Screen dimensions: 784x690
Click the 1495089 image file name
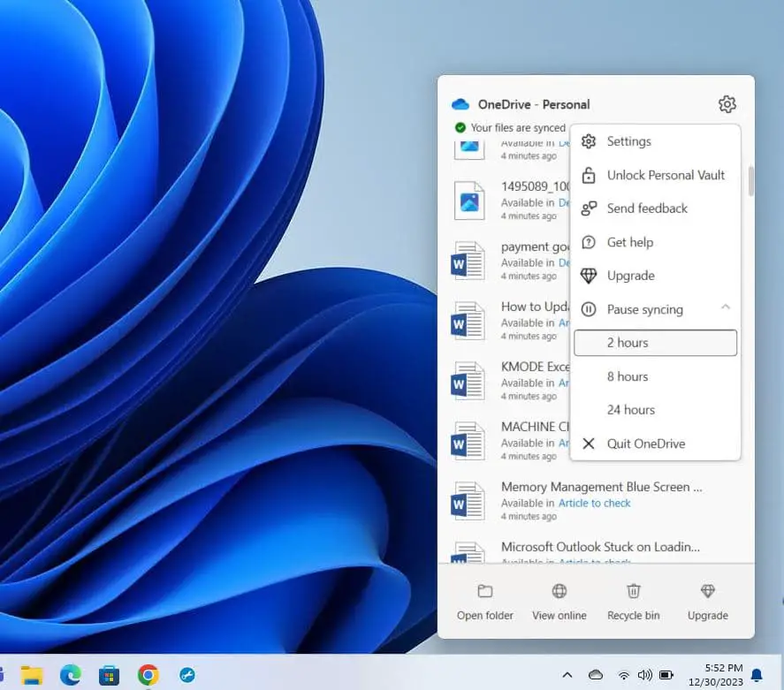point(535,186)
